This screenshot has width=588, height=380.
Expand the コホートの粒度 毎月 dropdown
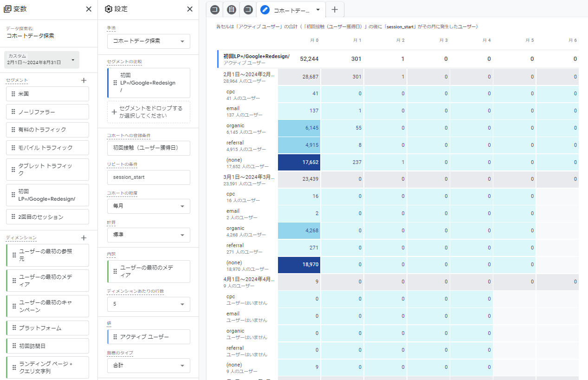click(149, 206)
